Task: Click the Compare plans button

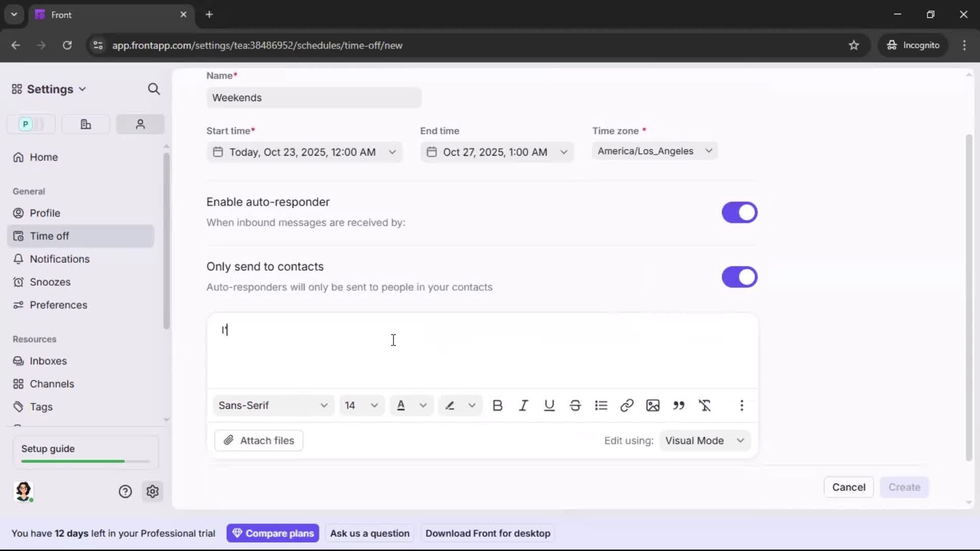Action: coord(273,533)
